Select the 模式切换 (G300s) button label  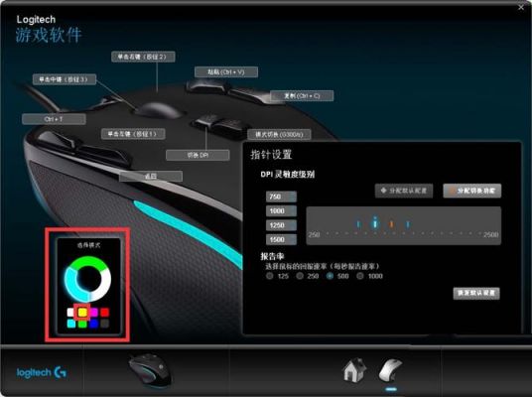(x=279, y=134)
